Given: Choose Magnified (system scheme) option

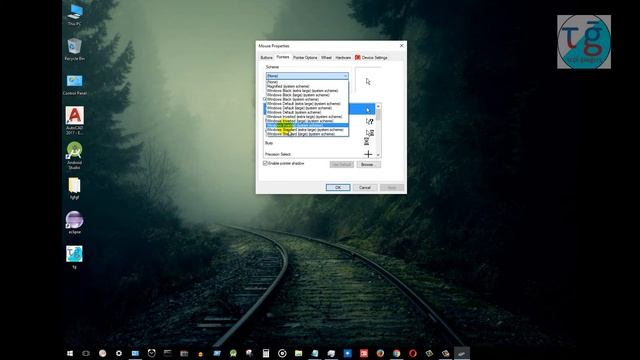Looking at the screenshot, I should tap(307, 87).
